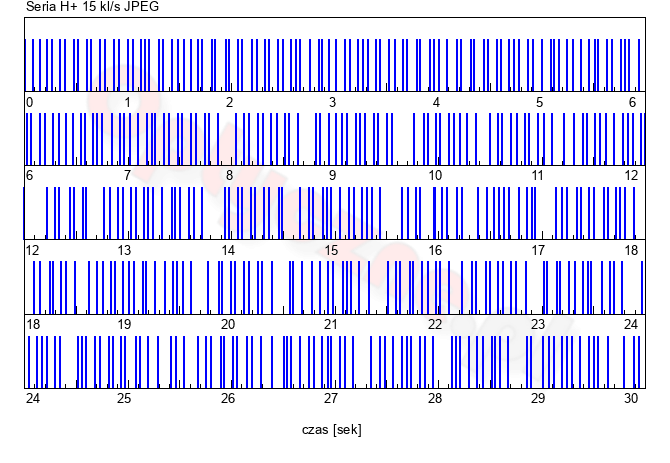This screenshot has width=670, height=463.
Task: Select the 0 second tick label
Action: (x=29, y=102)
